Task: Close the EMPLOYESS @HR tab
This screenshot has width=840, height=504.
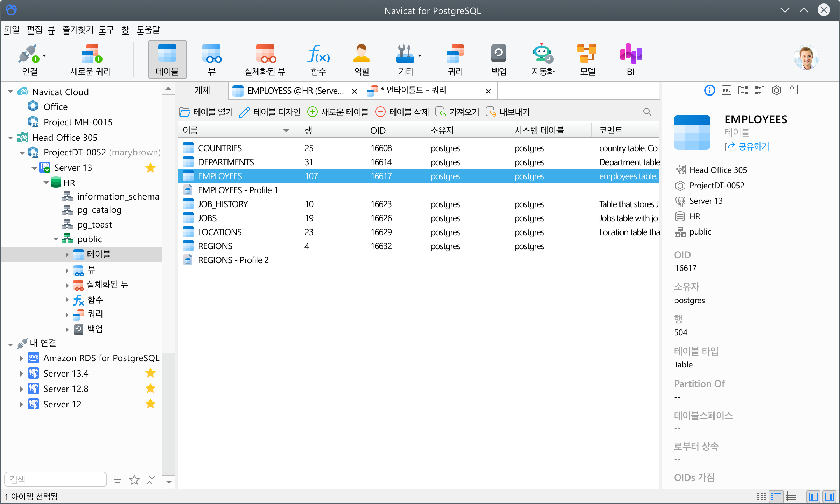Action: tap(355, 91)
